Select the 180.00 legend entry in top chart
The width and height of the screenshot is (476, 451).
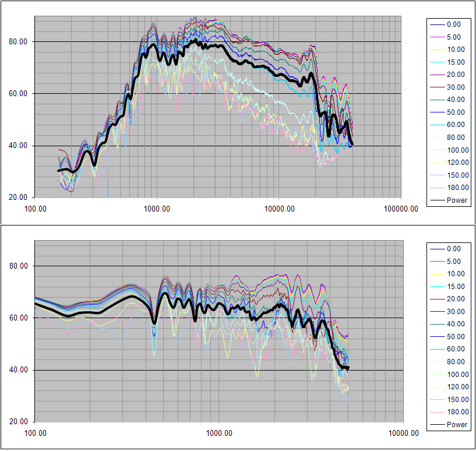[449, 188]
